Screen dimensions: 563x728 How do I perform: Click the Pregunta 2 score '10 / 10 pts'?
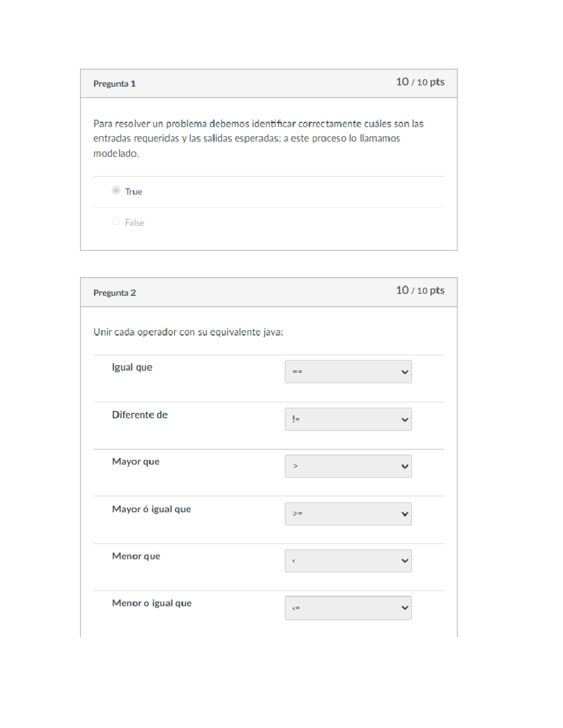[x=420, y=291]
